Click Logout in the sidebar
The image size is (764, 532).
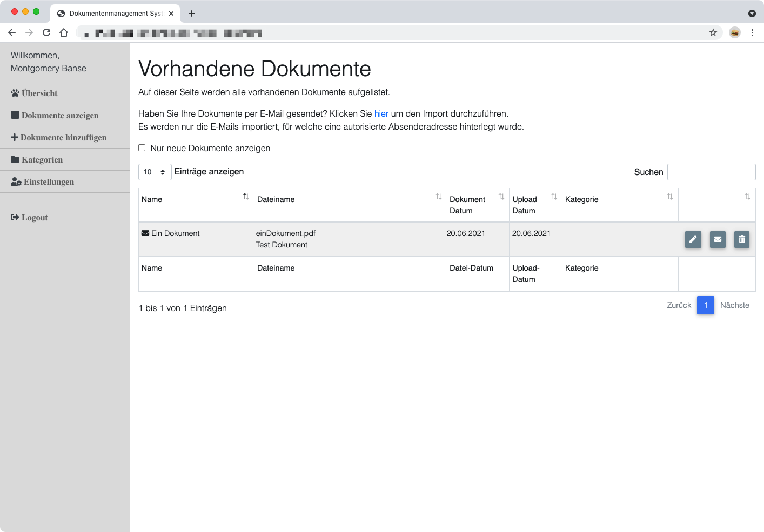point(65,217)
